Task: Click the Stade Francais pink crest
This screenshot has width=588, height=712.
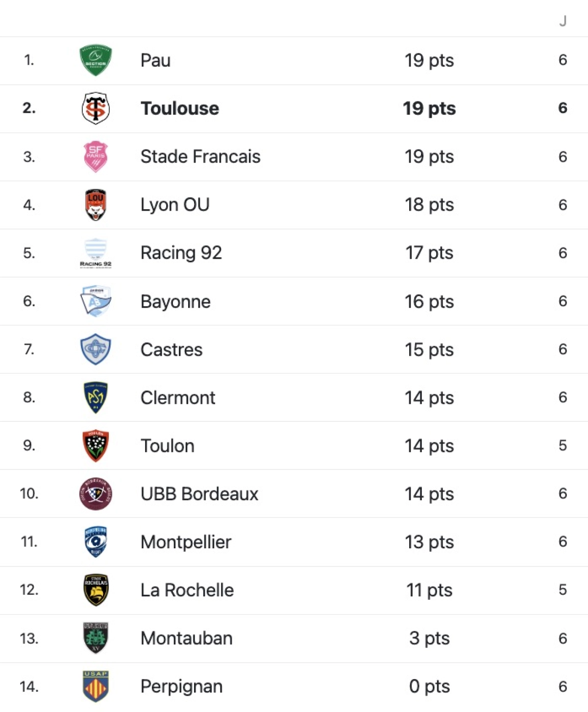Action: (x=96, y=156)
